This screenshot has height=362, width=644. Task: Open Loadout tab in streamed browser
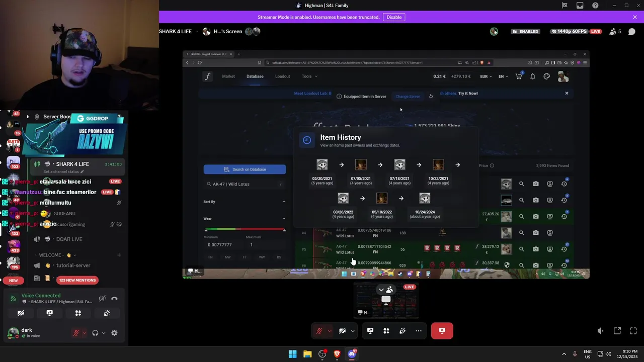[x=282, y=76]
